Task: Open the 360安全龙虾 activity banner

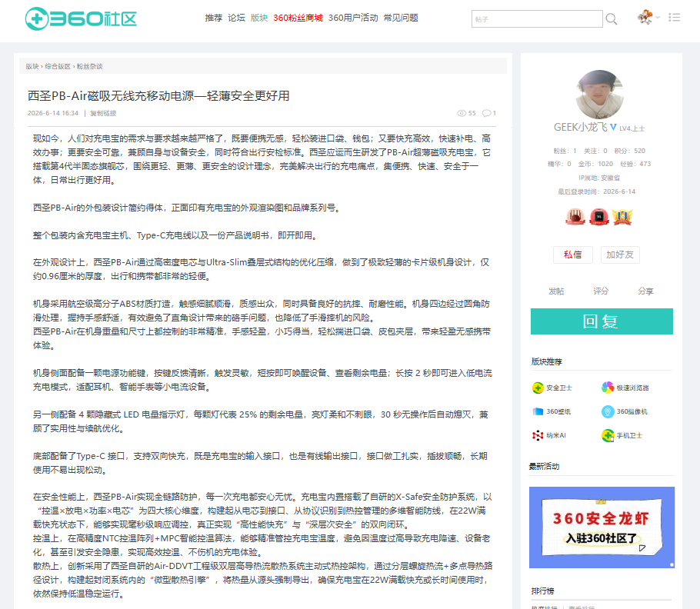Action: pyautogui.click(x=602, y=527)
